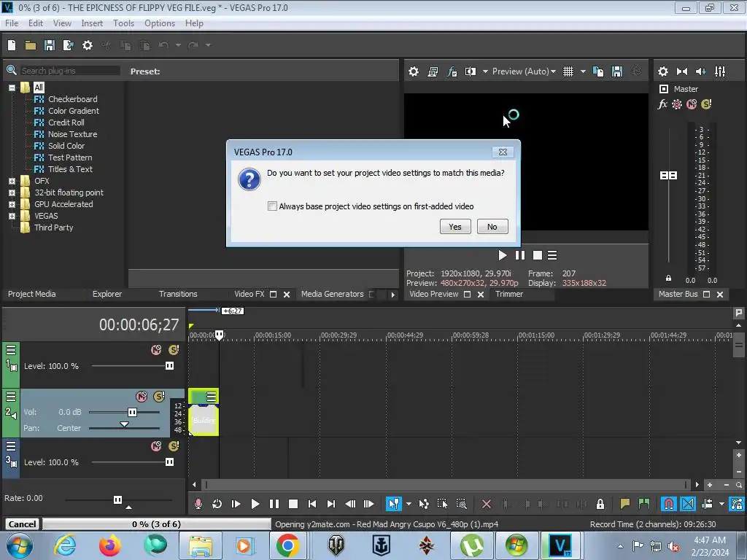This screenshot has height=560, width=747.
Task: Click Yes in VEGAS Pro dialog
Action: pos(455,227)
